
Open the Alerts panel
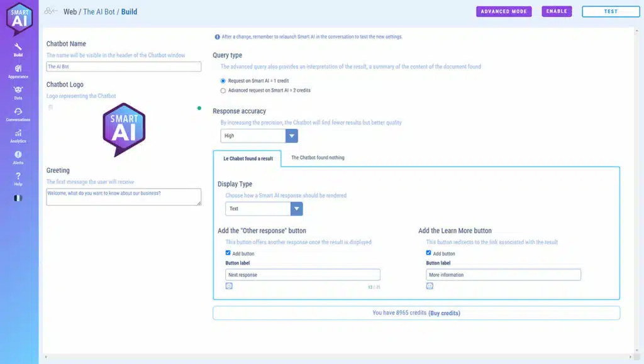18,157
